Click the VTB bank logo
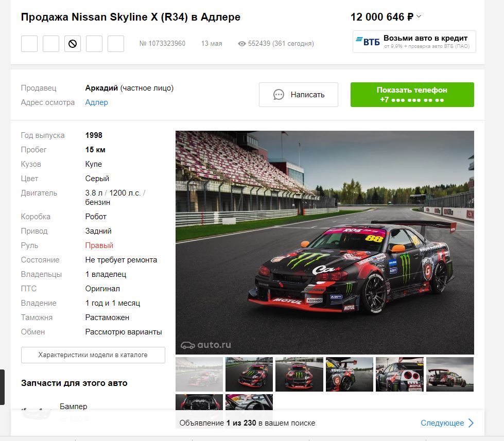This screenshot has width=504, height=441. point(368,42)
